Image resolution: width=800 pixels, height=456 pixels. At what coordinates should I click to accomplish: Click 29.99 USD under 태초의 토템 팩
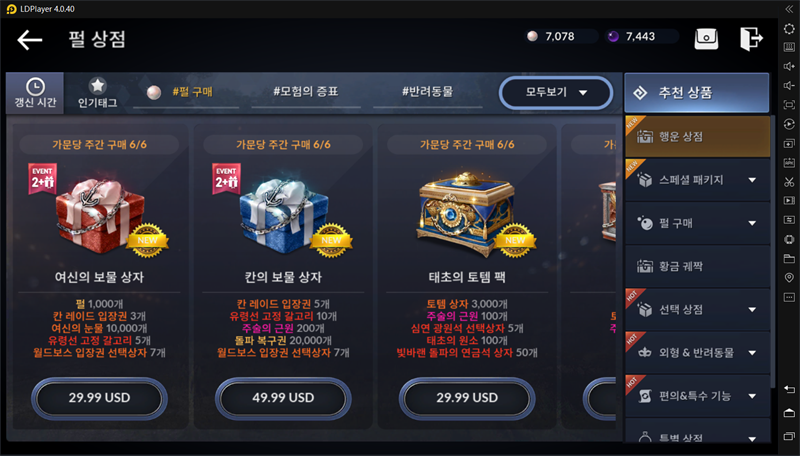(x=467, y=398)
